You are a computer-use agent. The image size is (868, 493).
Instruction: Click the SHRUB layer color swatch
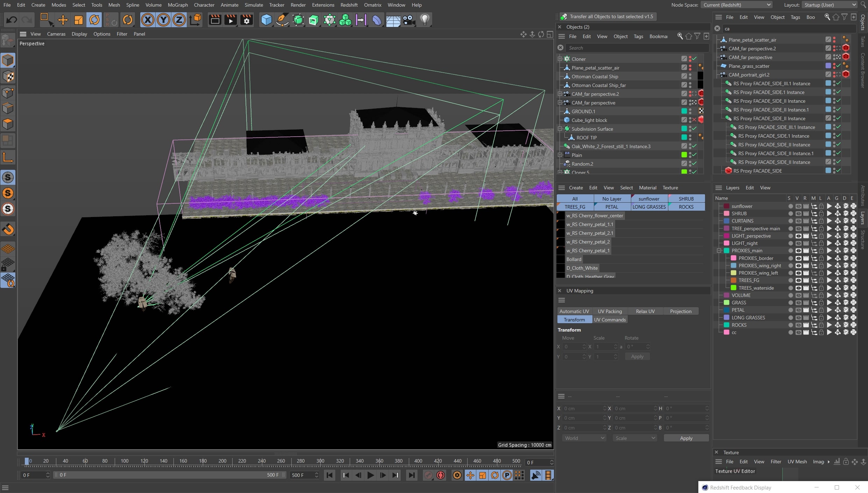[726, 213]
